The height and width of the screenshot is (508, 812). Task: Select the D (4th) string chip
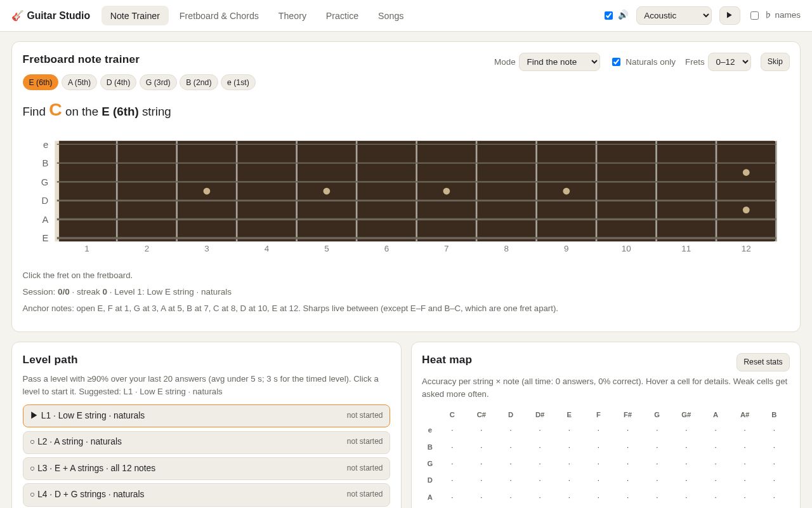[x=118, y=83]
